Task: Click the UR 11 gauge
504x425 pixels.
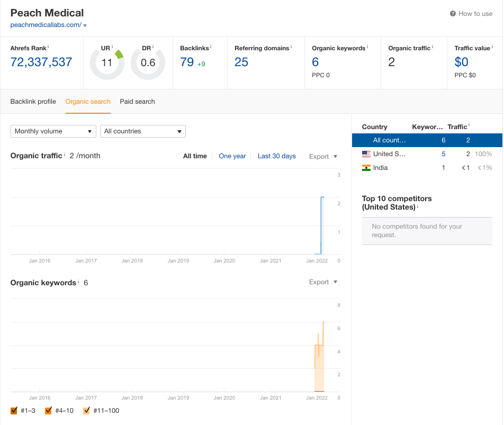Action: [107, 62]
